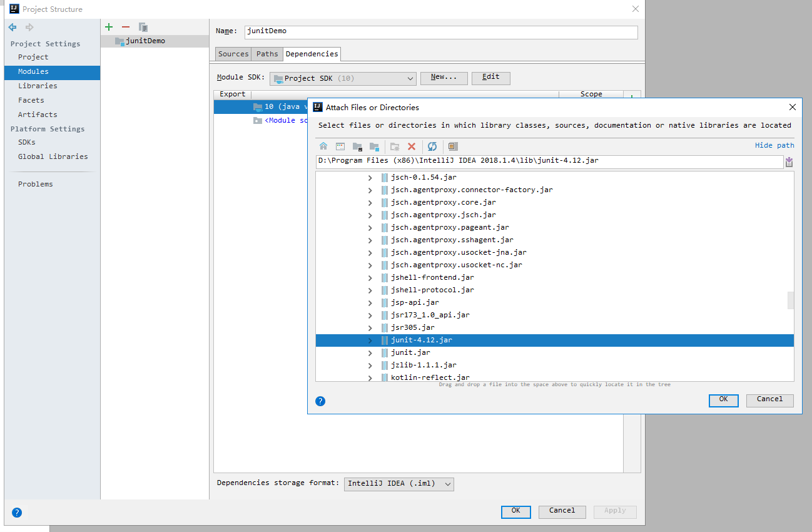Image resolution: width=812 pixels, height=532 pixels.
Task: Click the help icon in the Attach Files dialog
Action: [x=320, y=401]
